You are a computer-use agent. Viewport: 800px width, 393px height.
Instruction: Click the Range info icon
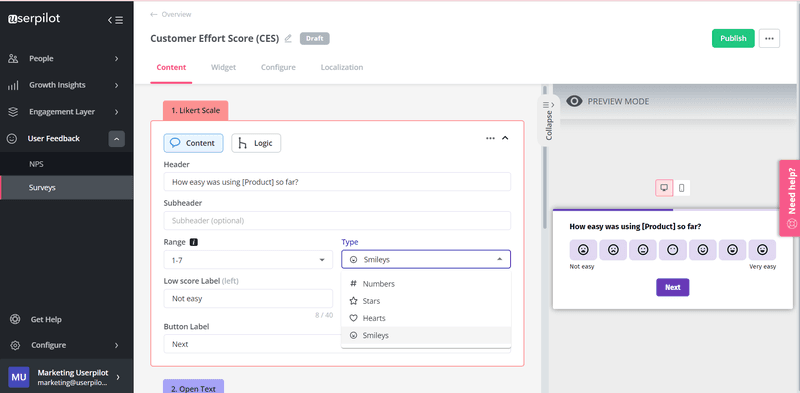pos(193,242)
